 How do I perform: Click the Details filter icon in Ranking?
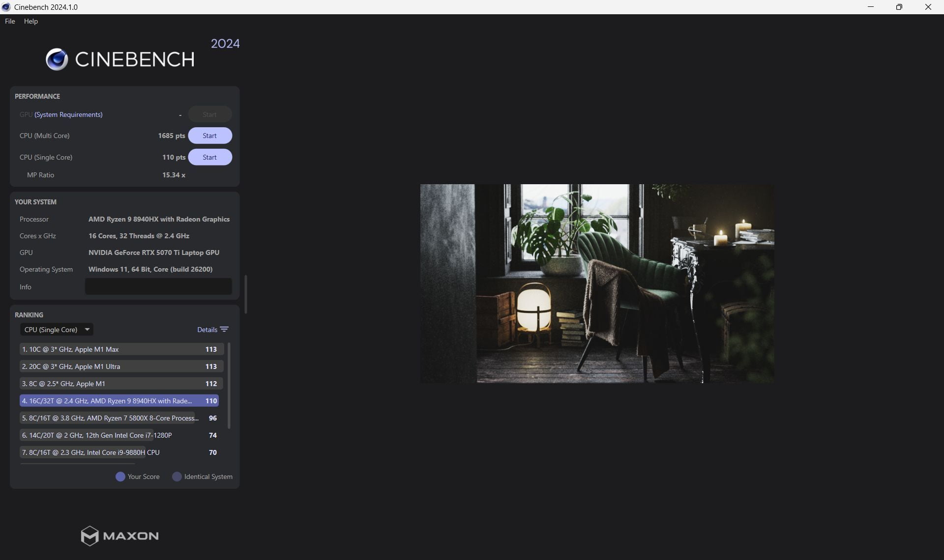point(224,330)
